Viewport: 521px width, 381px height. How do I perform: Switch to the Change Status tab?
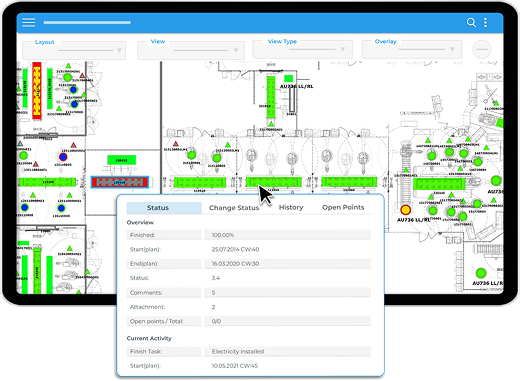point(234,208)
